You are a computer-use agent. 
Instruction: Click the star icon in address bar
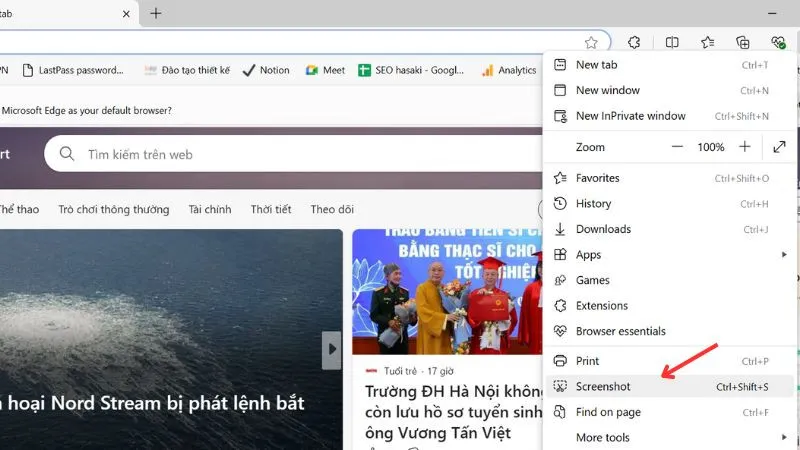(x=591, y=42)
